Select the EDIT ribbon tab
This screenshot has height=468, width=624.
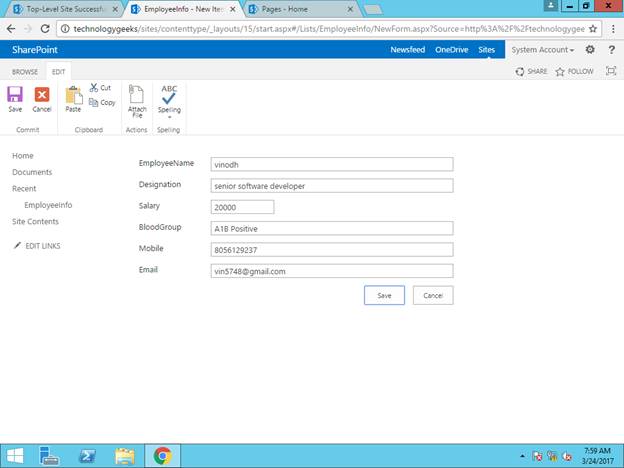click(x=58, y=72)
